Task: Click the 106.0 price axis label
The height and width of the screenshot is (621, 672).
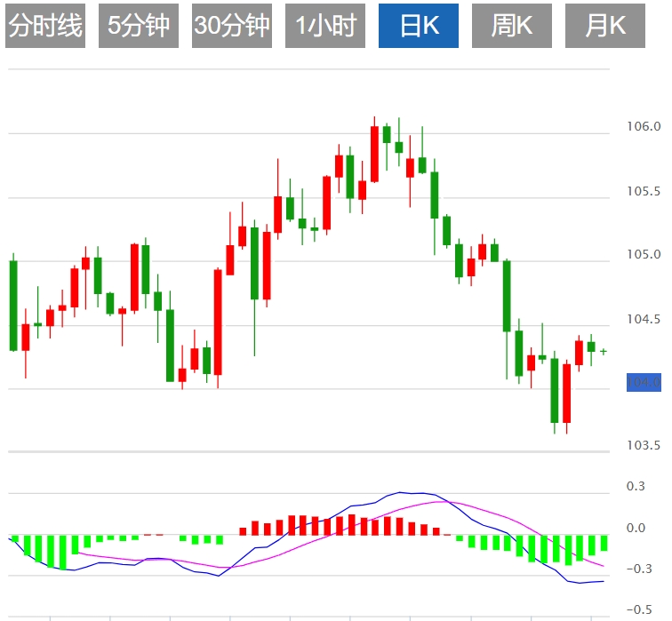Action: click(x=644, y=126)
